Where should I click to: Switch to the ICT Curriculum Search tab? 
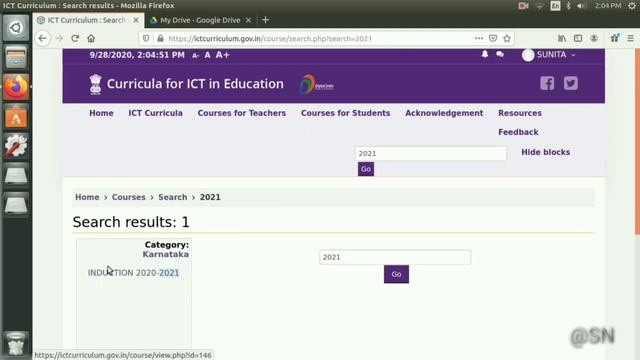86,20
